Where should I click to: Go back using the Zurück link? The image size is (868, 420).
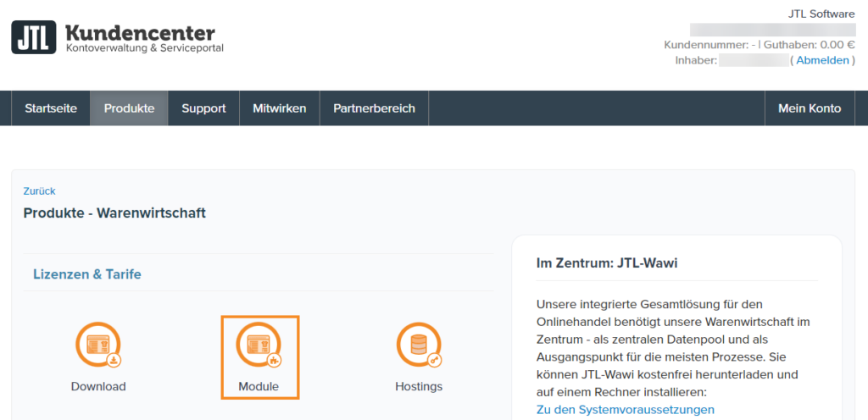coord(39,191)
